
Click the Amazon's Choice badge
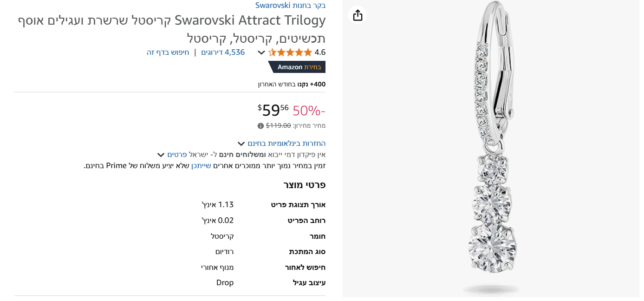pos(297,67)
